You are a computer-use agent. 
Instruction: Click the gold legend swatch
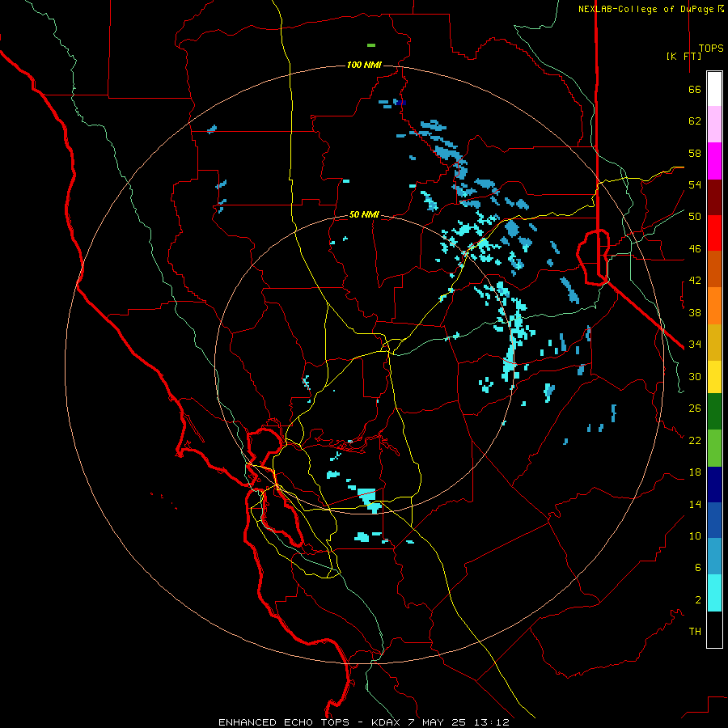pos(714,342)
